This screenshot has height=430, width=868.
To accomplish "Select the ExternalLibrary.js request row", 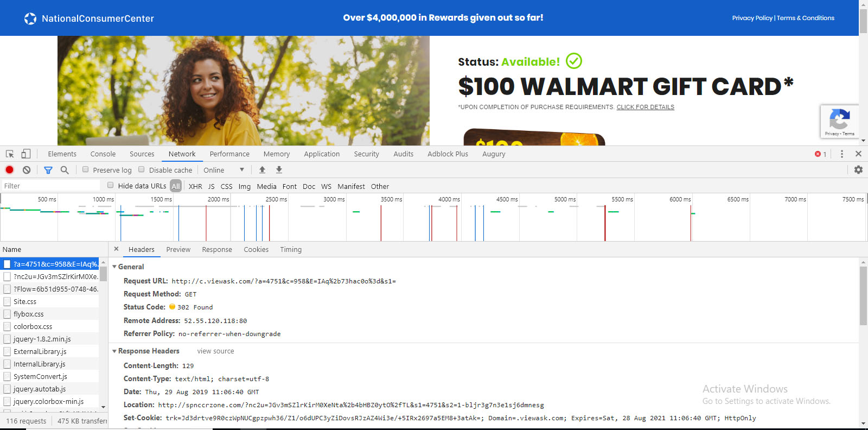I will [x=49, y=351].
